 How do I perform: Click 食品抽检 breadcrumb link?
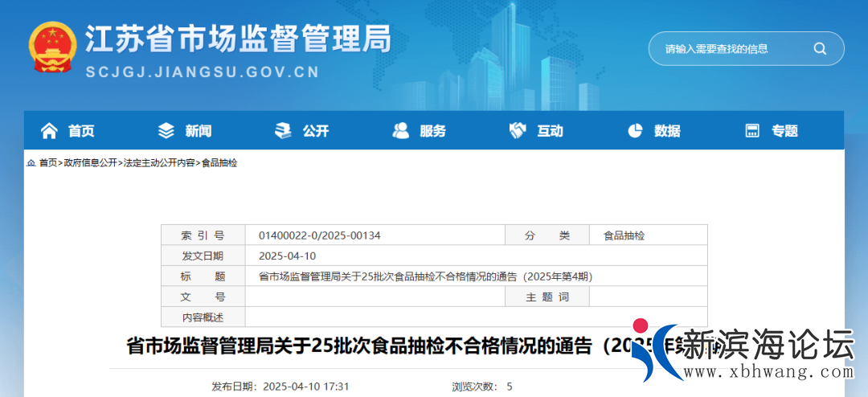219,163
